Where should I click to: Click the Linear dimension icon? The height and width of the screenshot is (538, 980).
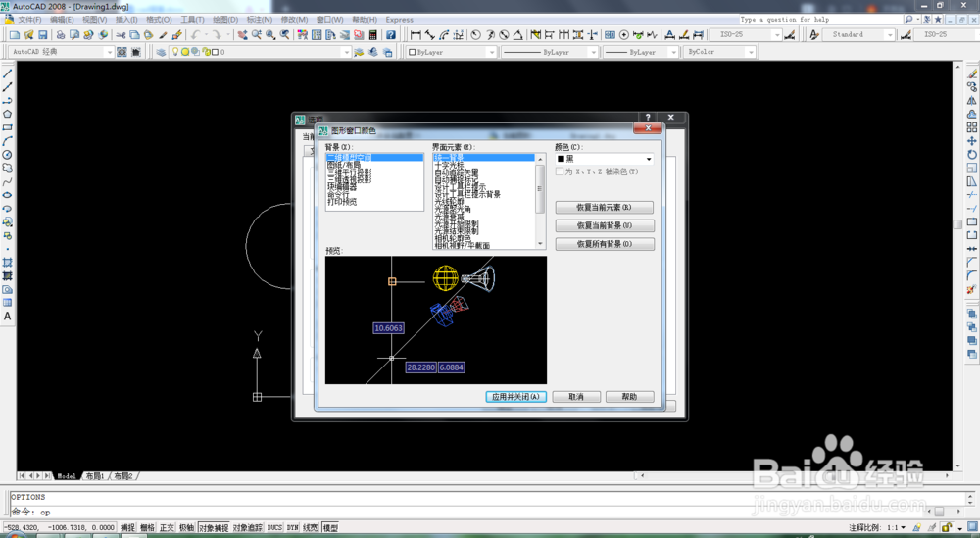pyautogui.click(x=416, y=35)
